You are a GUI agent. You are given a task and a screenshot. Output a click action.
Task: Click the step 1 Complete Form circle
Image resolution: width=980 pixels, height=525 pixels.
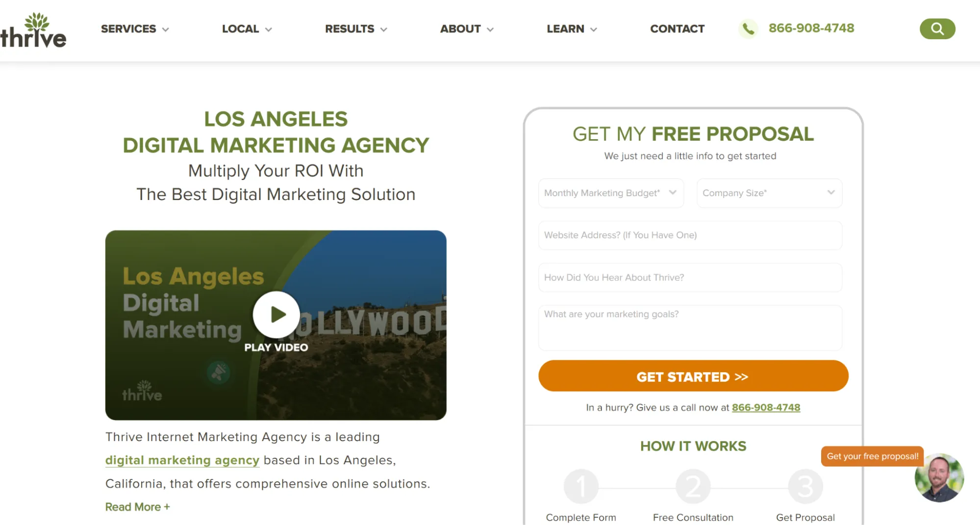click(x=581, y=487)
